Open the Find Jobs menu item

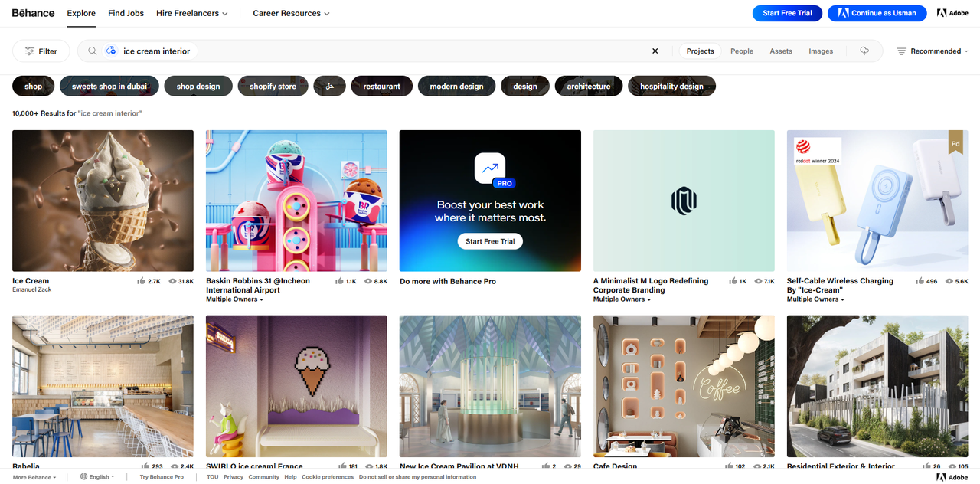click(x=125, y=13)
